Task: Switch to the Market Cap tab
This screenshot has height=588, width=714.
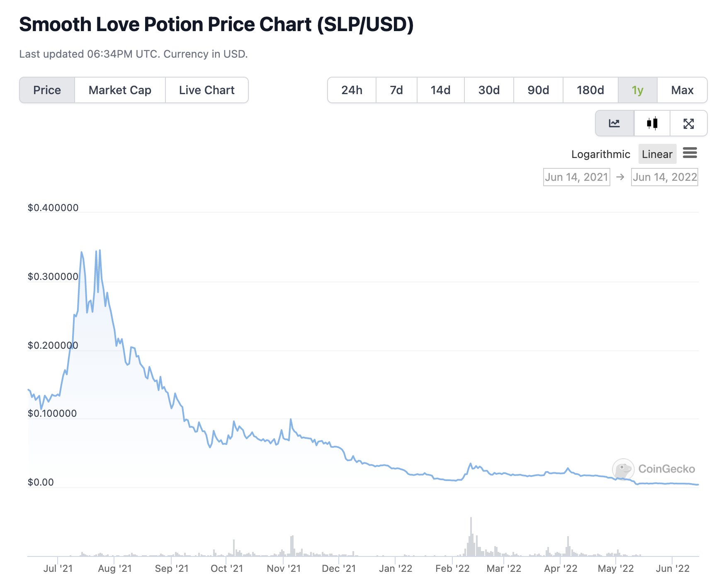Action: click(x=120, y=90)
